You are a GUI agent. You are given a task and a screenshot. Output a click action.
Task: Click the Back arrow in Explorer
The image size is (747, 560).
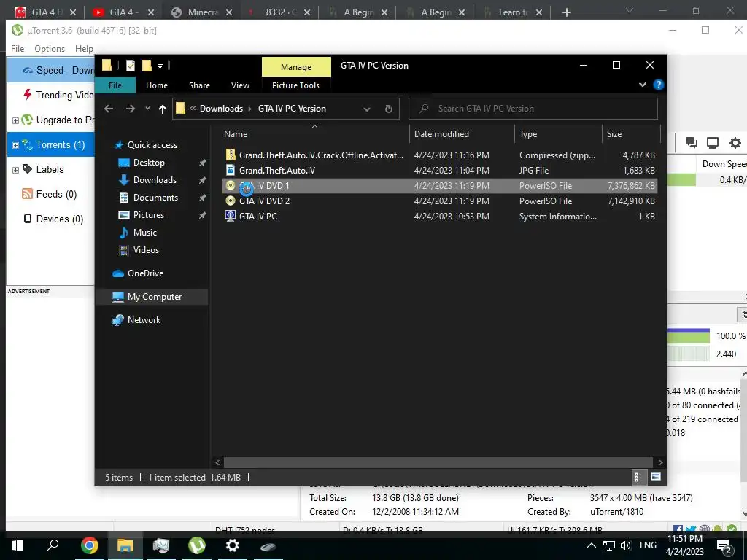click(109, 109)
